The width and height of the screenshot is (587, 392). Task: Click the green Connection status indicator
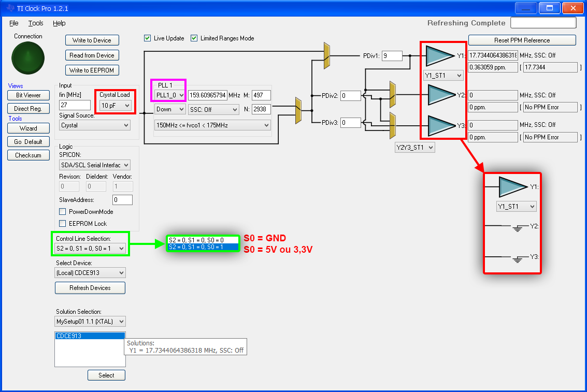pyautogui.click(x=28, y=58)
